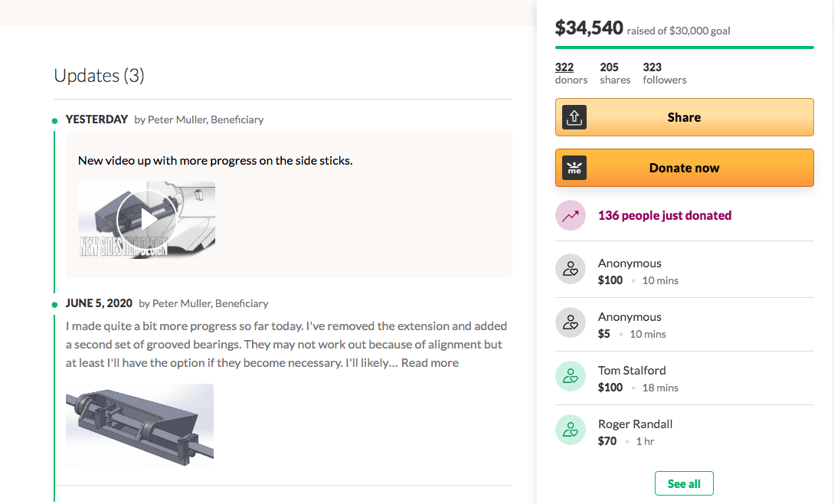Click the $5 Anonymous donor avatar icon
Image resolution: width=834 pixels, height=504 pixels.
[x=570, y=322]
